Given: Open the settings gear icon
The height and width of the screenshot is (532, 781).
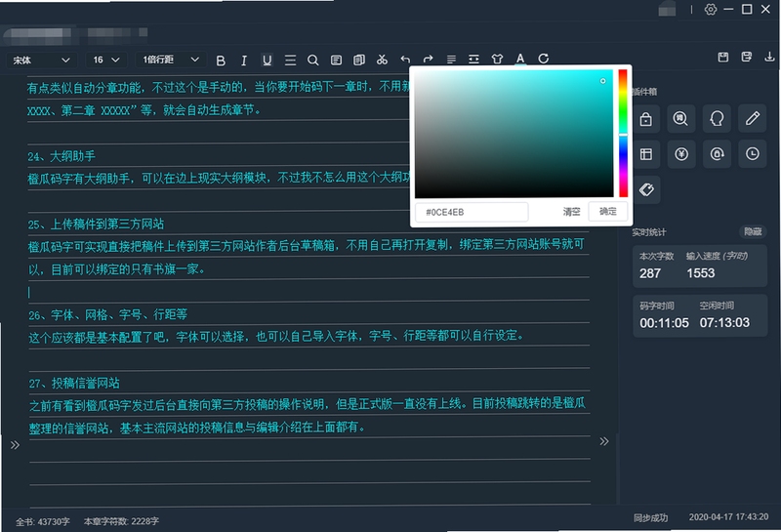Looking at the screenshot, I should point(711,9).
